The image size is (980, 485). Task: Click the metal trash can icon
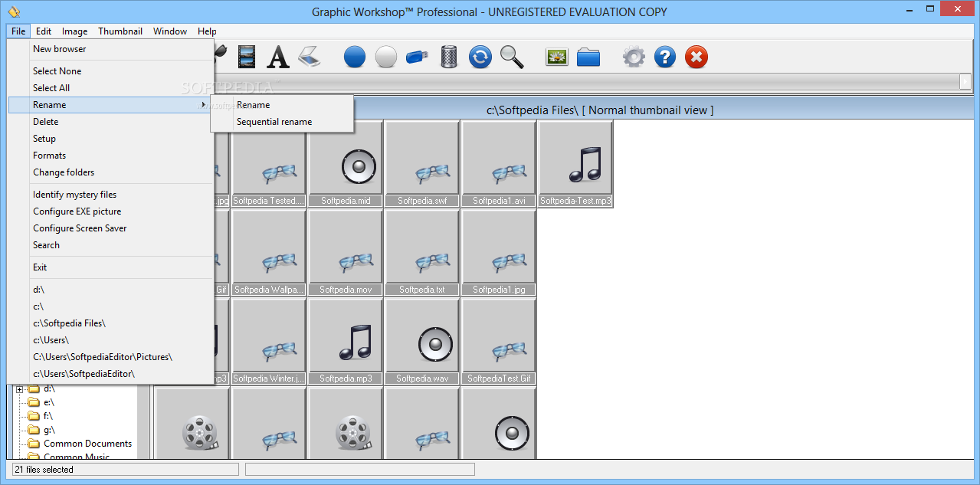pos(449,57)
